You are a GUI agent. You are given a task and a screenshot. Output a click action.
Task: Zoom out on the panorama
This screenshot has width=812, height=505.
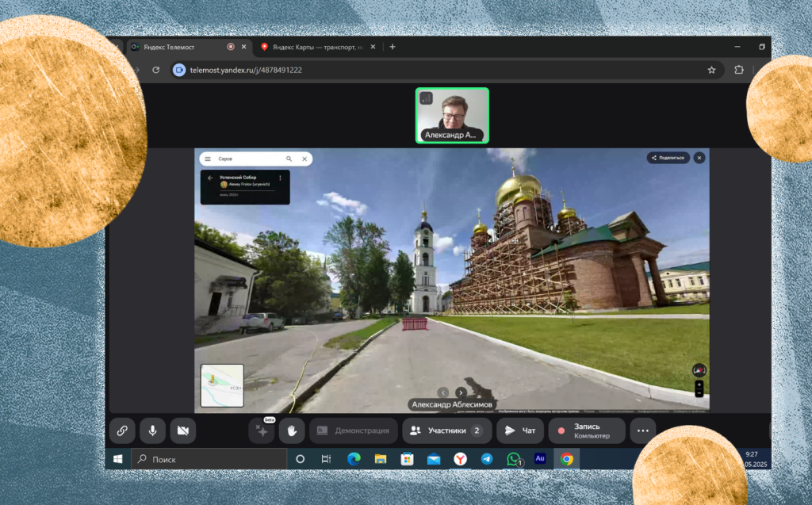pos(699,394)
